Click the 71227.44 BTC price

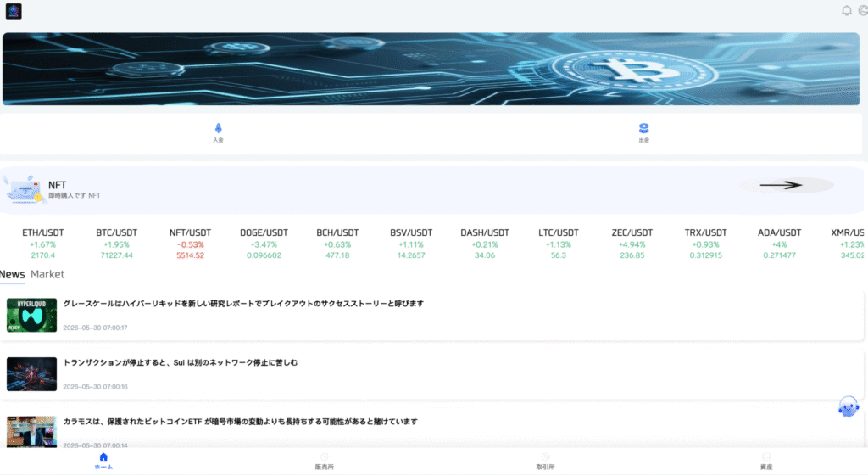pyautogui.click(x=116, y=255)
